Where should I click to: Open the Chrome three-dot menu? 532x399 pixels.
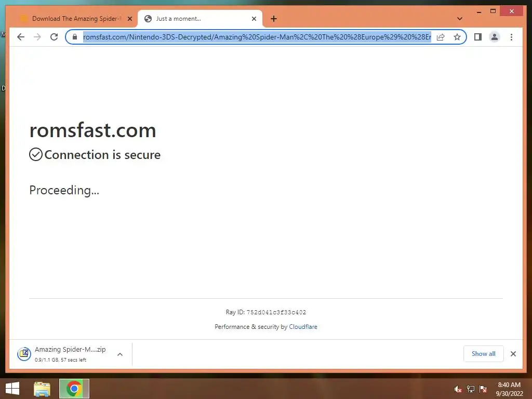[511, 37]
